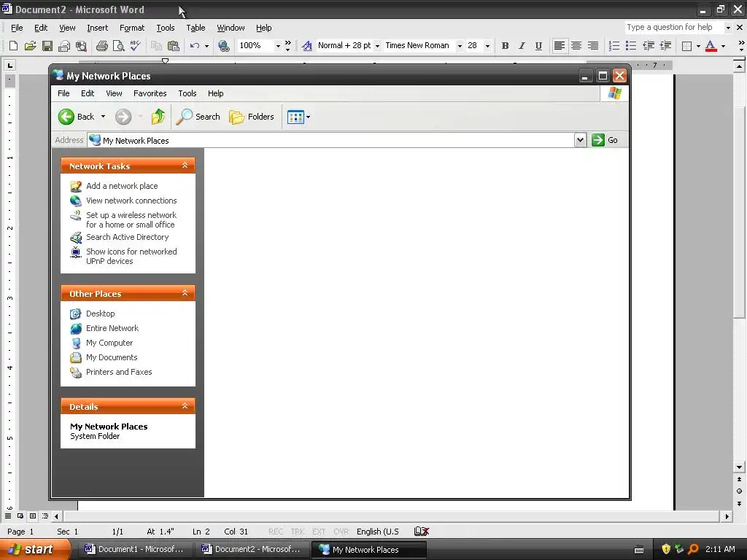Click the spelling status book icon in status bar
Screen dimensions: 747x560
[421, 532]
